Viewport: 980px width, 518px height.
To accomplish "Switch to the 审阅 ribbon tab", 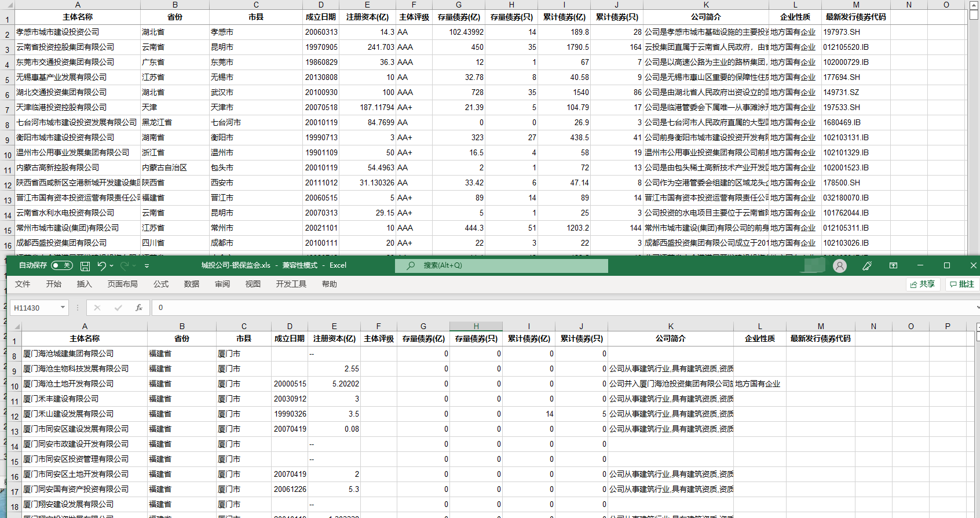I will pyautogui.click(x=222, y=284).
